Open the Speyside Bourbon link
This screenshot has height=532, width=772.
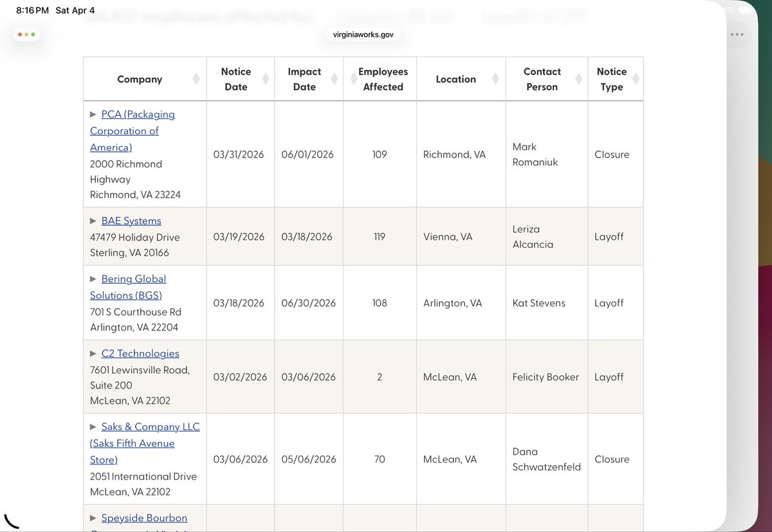(144, 518)
